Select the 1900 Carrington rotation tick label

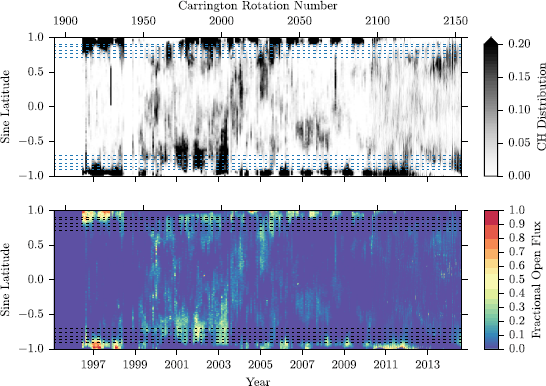coord(65,21)
